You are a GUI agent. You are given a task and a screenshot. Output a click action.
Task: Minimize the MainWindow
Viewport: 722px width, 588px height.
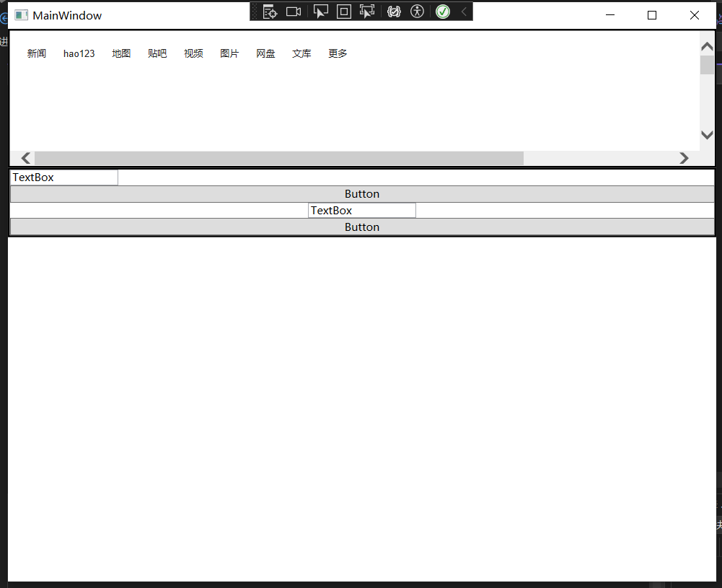pyautogui.click(x=610, y=15)
